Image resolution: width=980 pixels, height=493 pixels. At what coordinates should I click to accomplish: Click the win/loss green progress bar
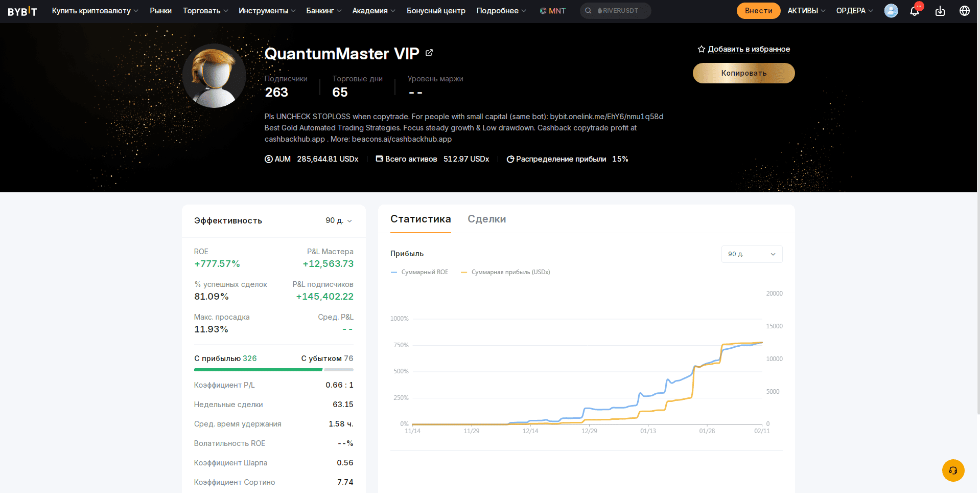click(258, 370)
